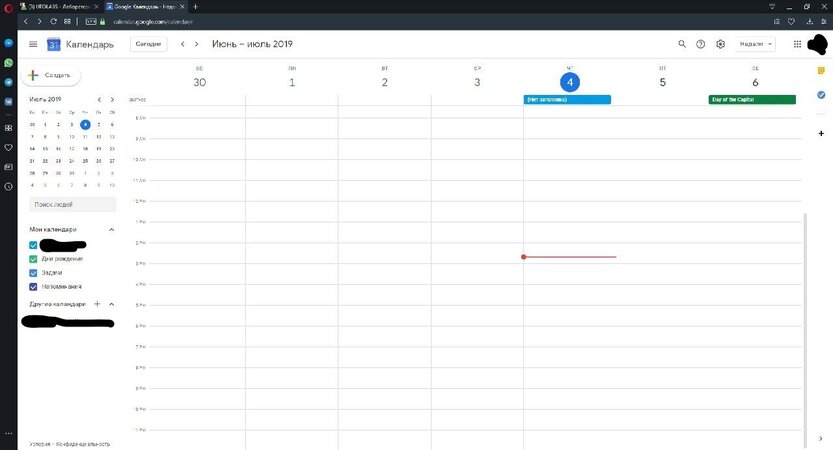This screenshot has width=833, height=450.
Task: Toggle the Задачи calendar checkbox
Action: (x=34, y=273)
